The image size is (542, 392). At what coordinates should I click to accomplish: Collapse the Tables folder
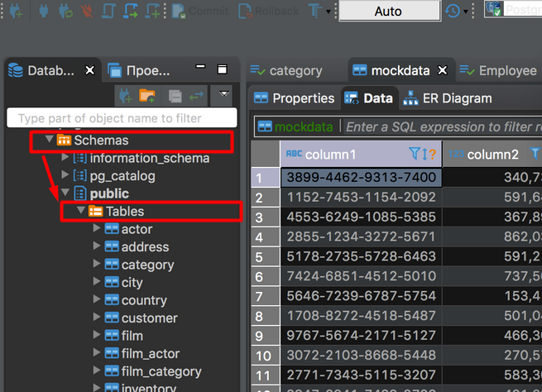(81, 210)
